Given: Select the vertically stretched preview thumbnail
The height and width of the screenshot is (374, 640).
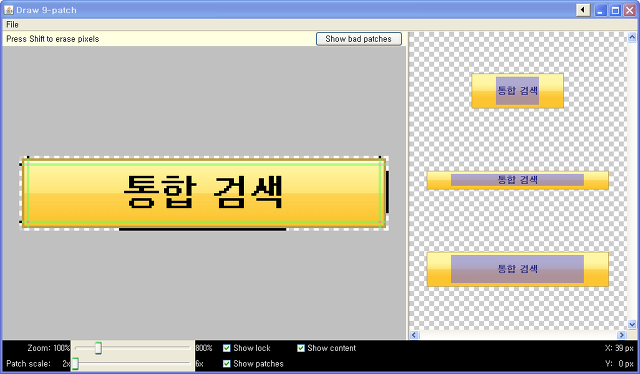Looking at the screenshot, I should click(518, 91).
